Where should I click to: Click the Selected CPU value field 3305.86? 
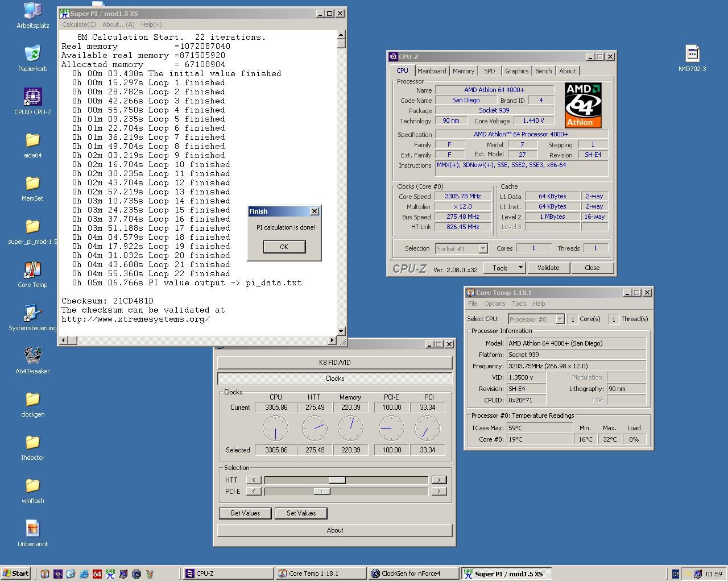(x=276, y=450)
